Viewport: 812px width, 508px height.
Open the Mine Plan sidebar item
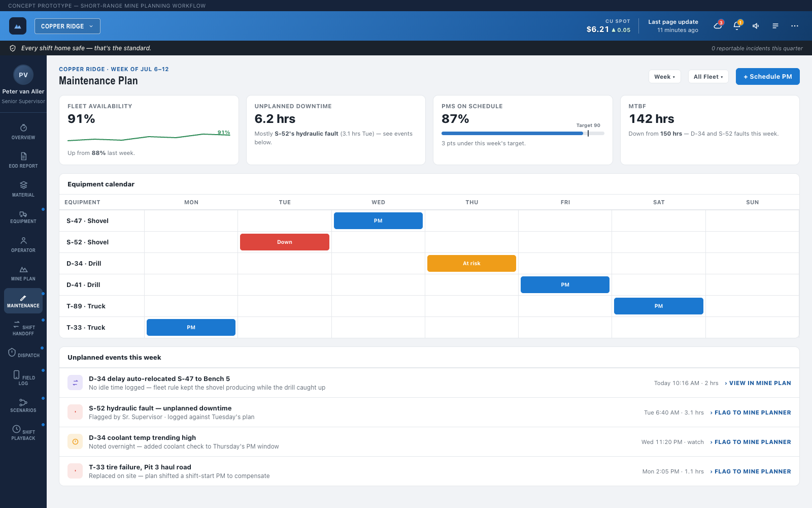pyautogui.click(x=23, y=273)
